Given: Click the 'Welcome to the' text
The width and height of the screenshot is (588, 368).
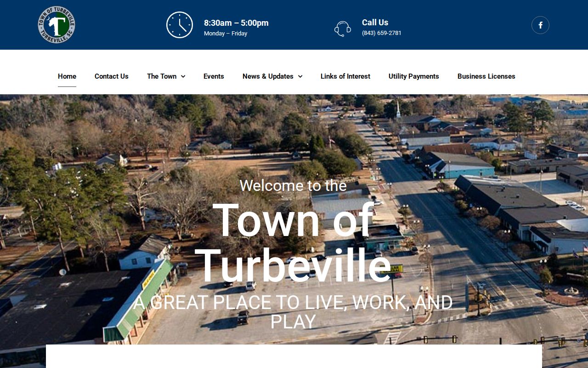Looking at the screenshot, I should 293,185.
